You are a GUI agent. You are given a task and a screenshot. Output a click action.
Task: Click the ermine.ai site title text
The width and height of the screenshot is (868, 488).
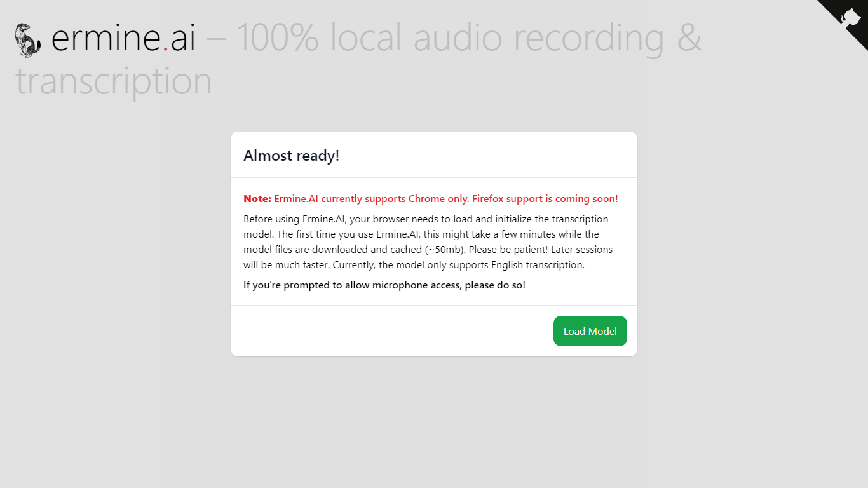coord(123,37)
